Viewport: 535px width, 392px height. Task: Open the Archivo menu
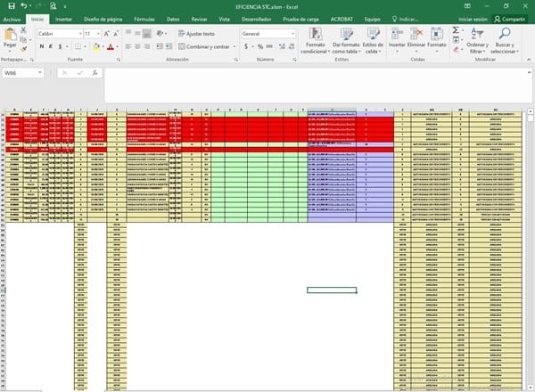pyautogui.click(x=12, y=18)
